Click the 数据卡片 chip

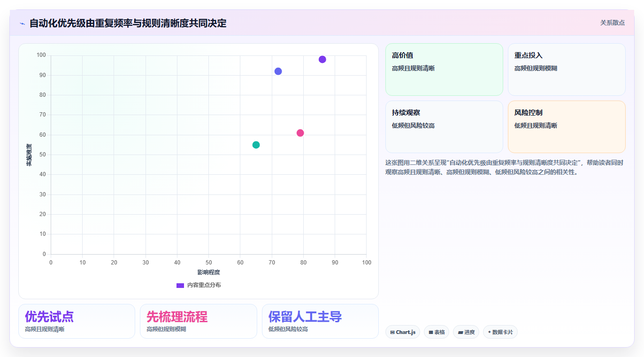500,332
